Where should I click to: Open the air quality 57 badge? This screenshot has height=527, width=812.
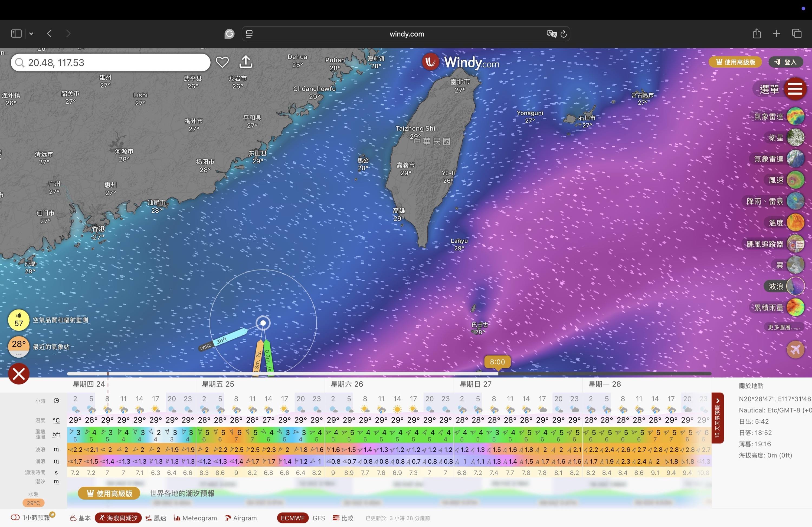click(19, 320)
